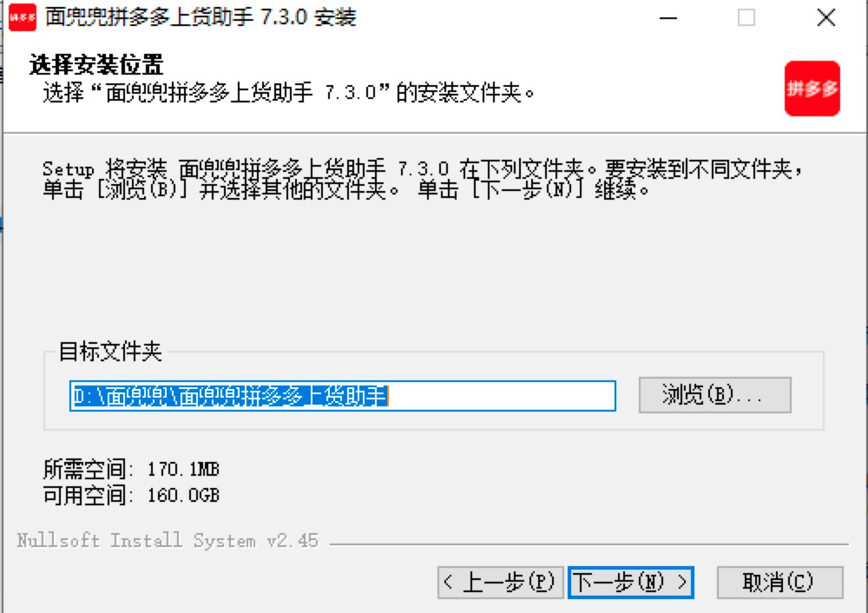Click the Nullsoft Install System v2.45 label
The height and width of the screenshot is (613, 868).
(168, 540)
